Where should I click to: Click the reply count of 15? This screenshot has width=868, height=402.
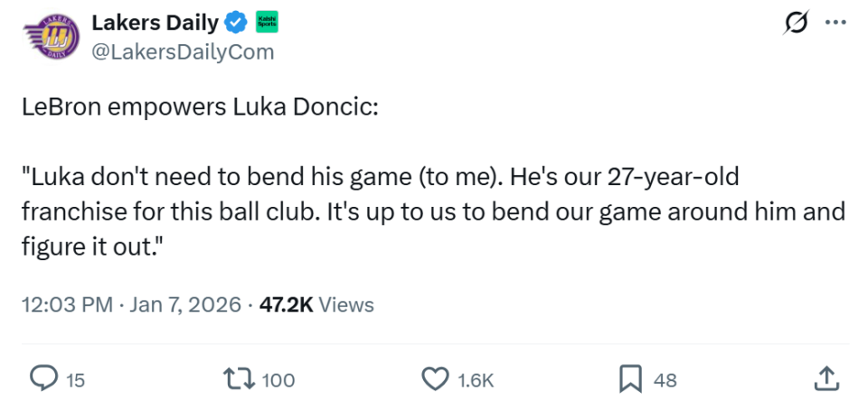tap(75, 380)
